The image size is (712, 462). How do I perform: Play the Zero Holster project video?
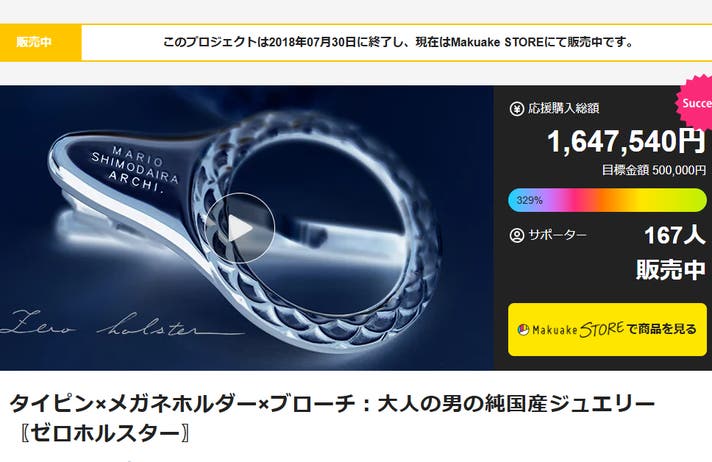coord(240,229)
